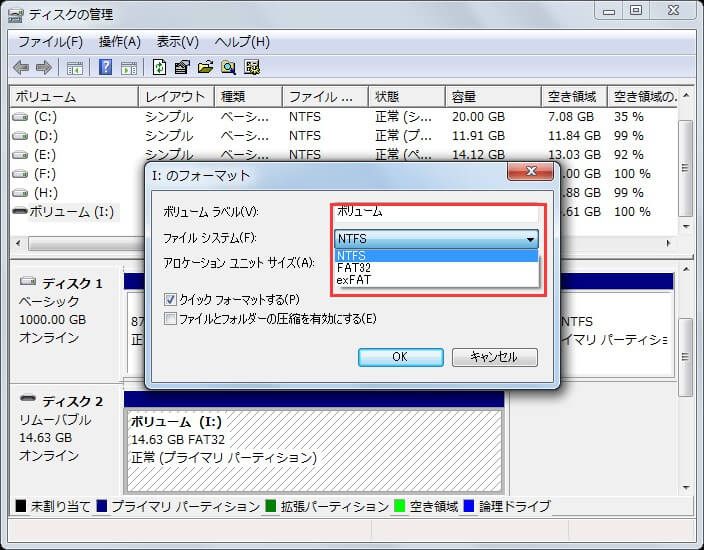Sort by the レイアウト column header
Screen dimensions: 704x550
point(176,97)
